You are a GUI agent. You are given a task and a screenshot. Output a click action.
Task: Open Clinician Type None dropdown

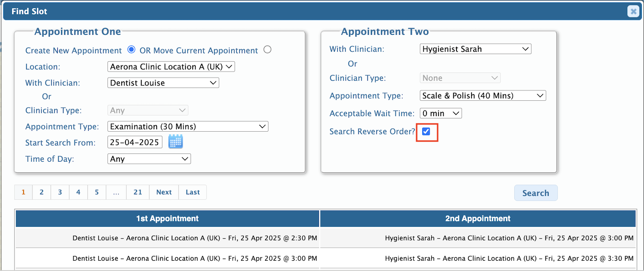460,78
